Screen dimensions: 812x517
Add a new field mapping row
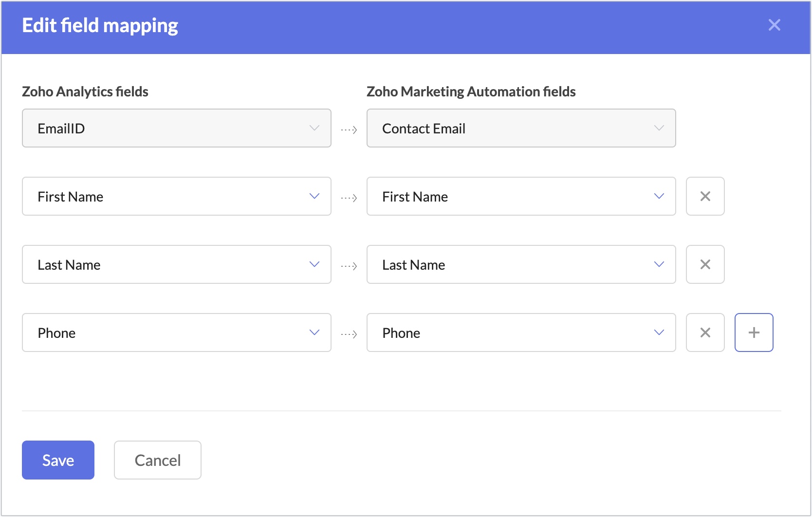click(x=754, y=332)
